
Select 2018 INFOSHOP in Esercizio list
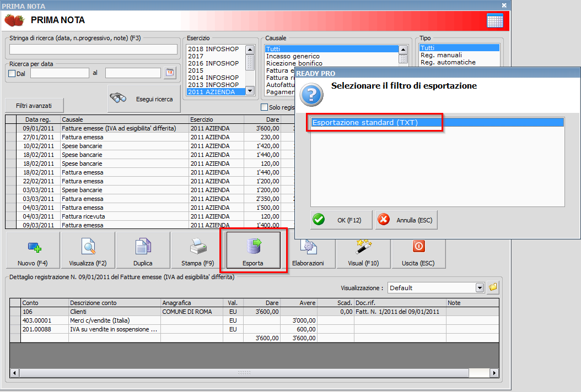[x=216, y=49]
